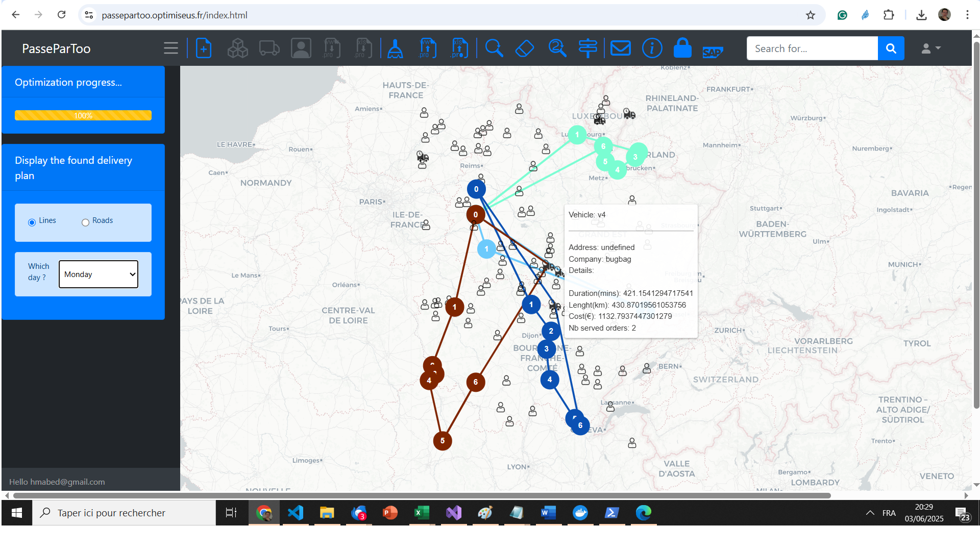This screenshot has height=551, width=980.
Task: Open Chrome downloads icon
Action: click(x=921, y=15)
